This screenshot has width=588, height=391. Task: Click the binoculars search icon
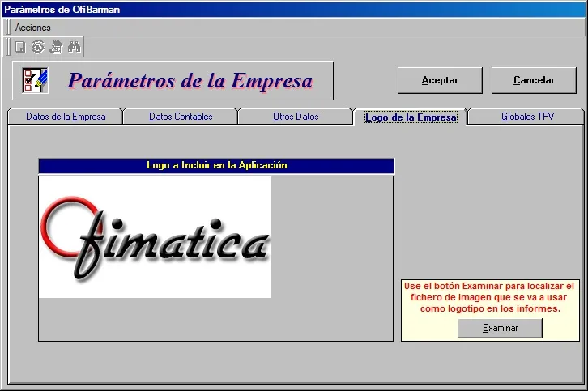(75, 47)
